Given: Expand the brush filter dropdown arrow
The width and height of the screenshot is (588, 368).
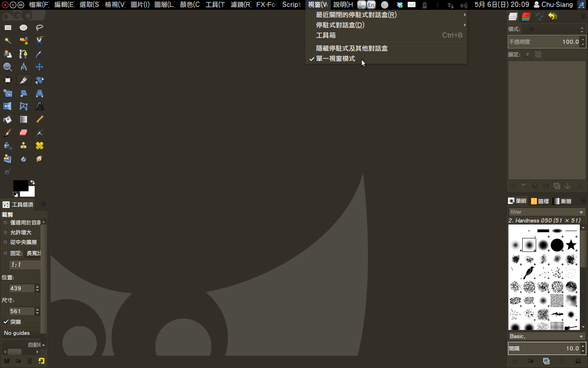Looking at the screenshot, I should pyautogui.click(x=581, y=212).
